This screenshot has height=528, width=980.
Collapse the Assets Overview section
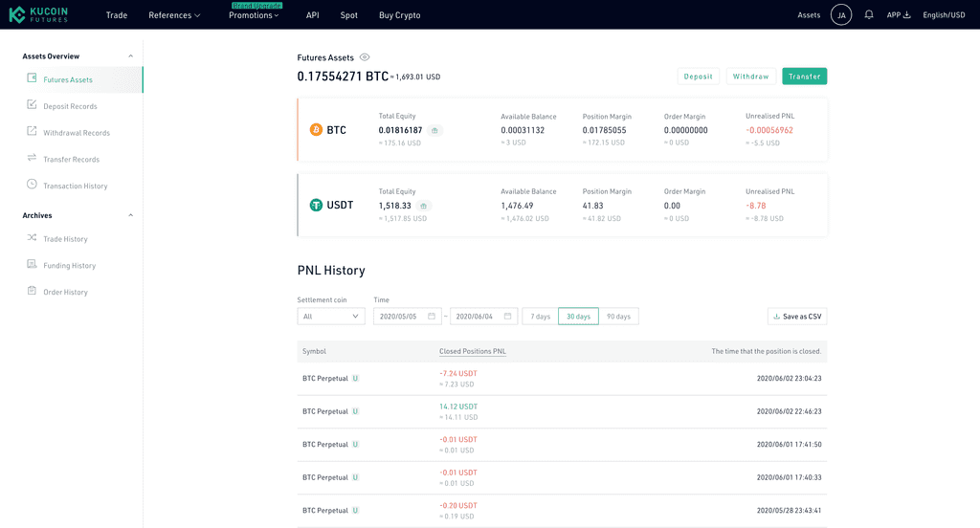(130, 56)
